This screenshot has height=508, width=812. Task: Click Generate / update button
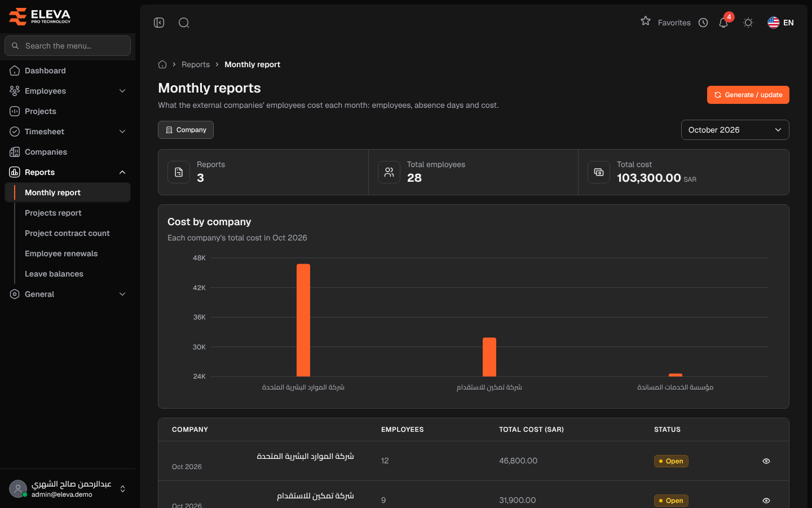(748, 95)
